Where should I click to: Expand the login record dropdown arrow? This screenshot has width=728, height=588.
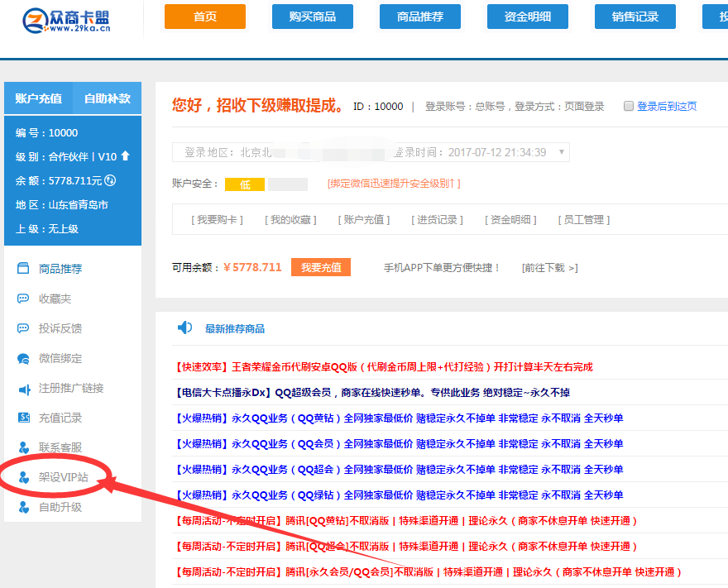coord(562,152)
